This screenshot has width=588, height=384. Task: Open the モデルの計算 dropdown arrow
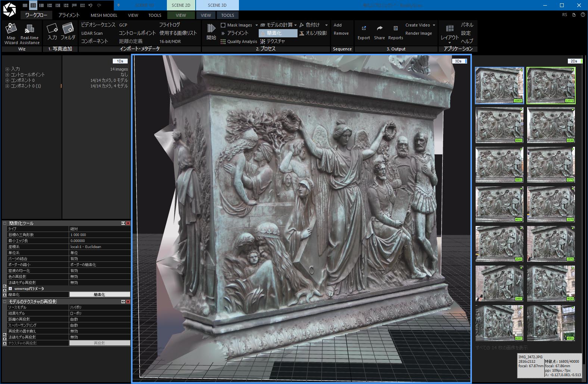point(295,25)
